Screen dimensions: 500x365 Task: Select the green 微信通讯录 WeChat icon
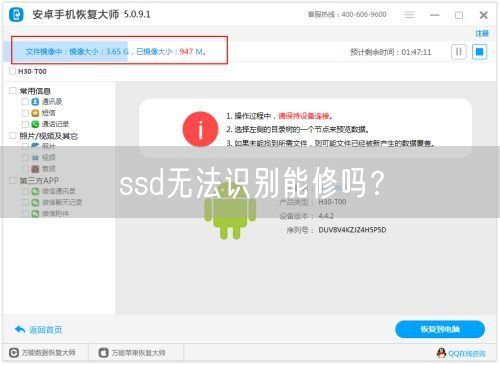tap(35, 191)
